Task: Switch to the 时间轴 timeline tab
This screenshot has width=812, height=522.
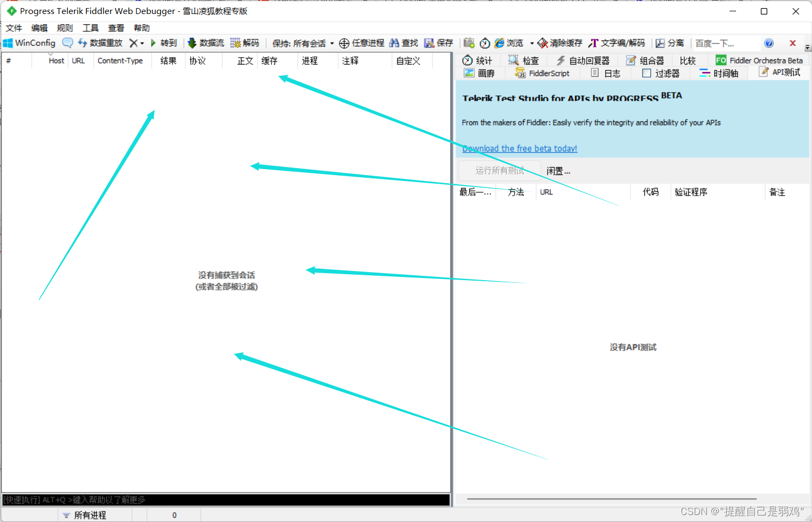Action: (719, 73)
